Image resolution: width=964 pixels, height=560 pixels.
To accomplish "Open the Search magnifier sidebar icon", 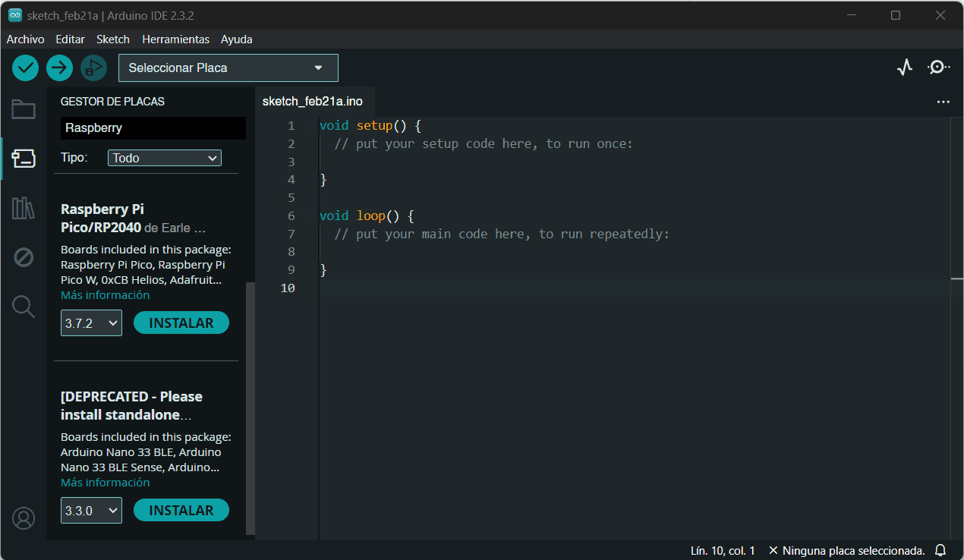I will click(x=24, y=307).
